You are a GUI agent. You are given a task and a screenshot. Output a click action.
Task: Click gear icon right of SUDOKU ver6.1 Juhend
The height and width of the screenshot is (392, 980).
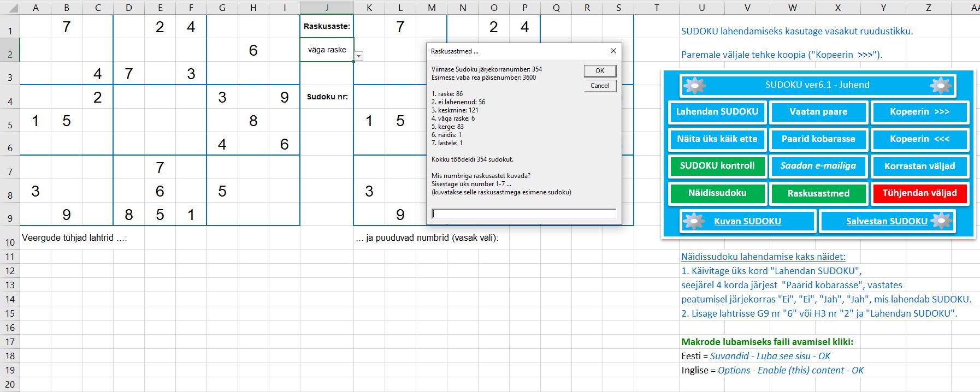tap(940, 86)
